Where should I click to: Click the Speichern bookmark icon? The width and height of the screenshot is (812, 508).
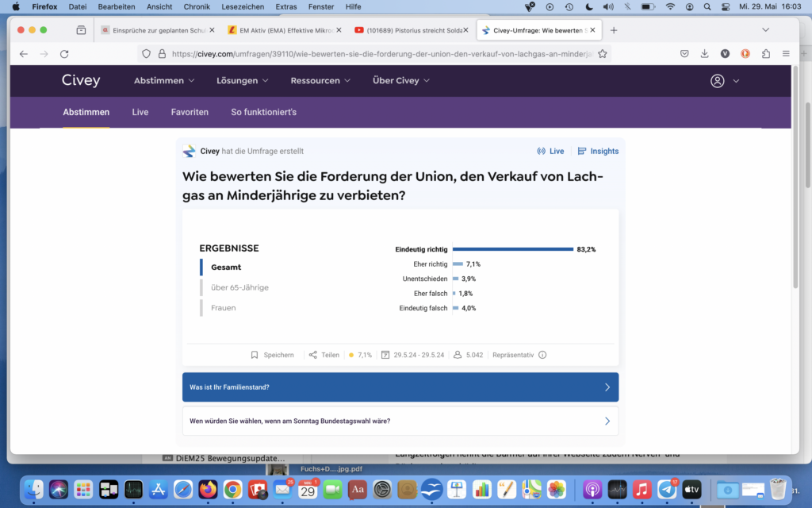[255, 355]
